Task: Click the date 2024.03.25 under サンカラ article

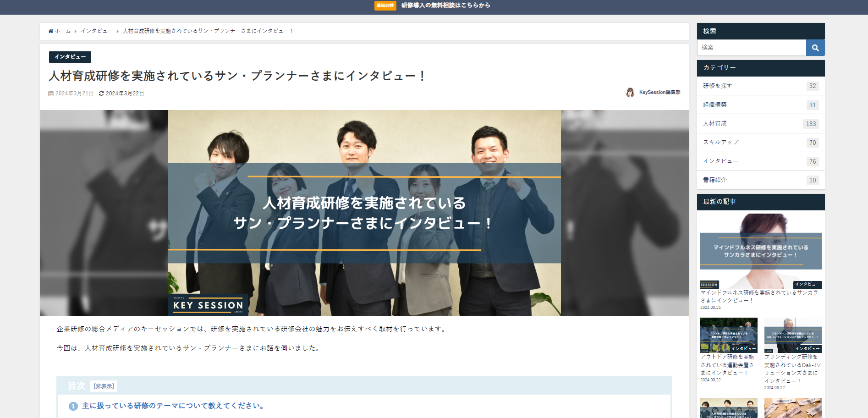Action: pyautogui.click(x=710, y=308)
